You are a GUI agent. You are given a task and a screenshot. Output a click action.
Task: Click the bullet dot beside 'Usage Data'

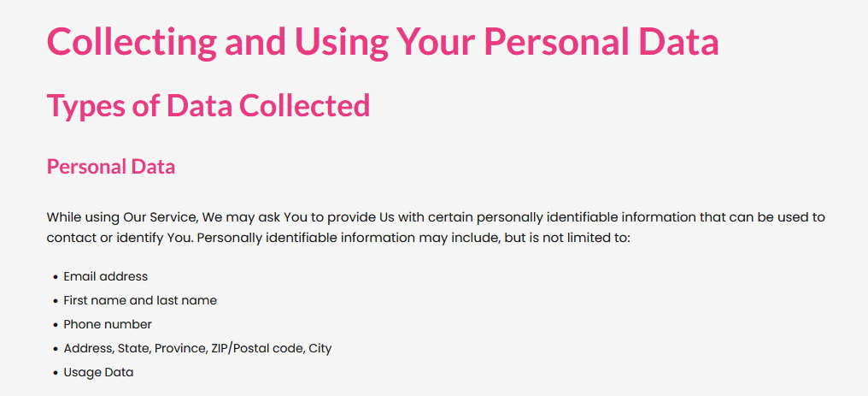click(x=56, y=373)
